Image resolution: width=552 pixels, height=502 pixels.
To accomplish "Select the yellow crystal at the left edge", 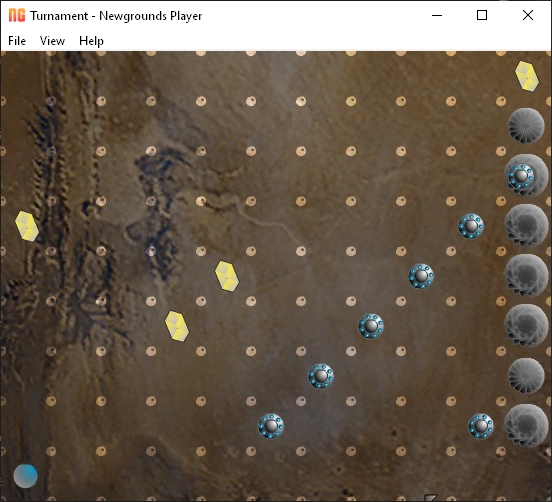I will (x=27, y=226).
